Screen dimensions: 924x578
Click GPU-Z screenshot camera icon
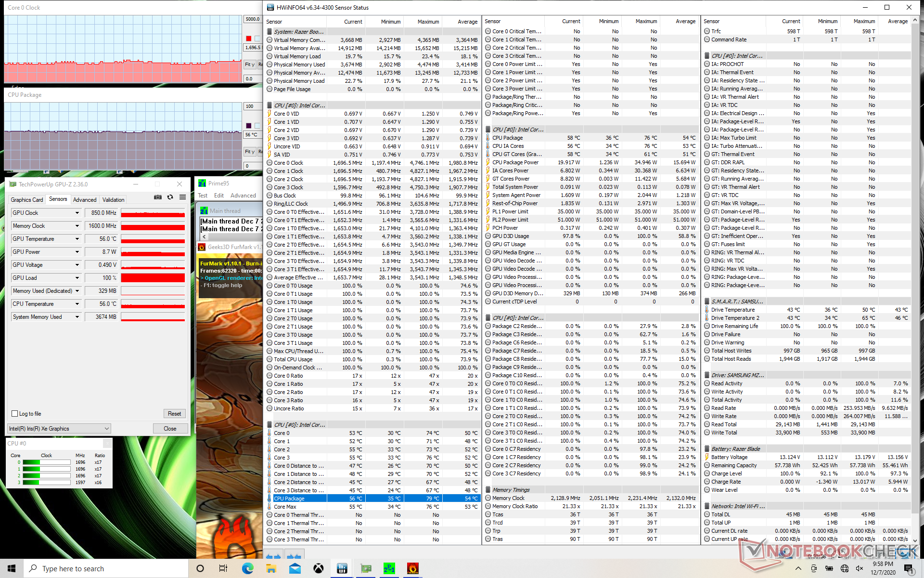157,197
